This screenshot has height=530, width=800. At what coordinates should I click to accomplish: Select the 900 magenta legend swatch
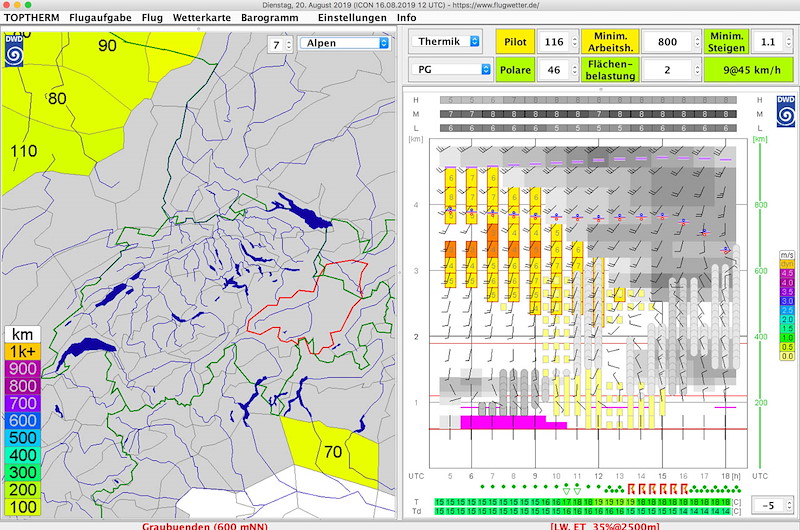(x=22, y=369)
